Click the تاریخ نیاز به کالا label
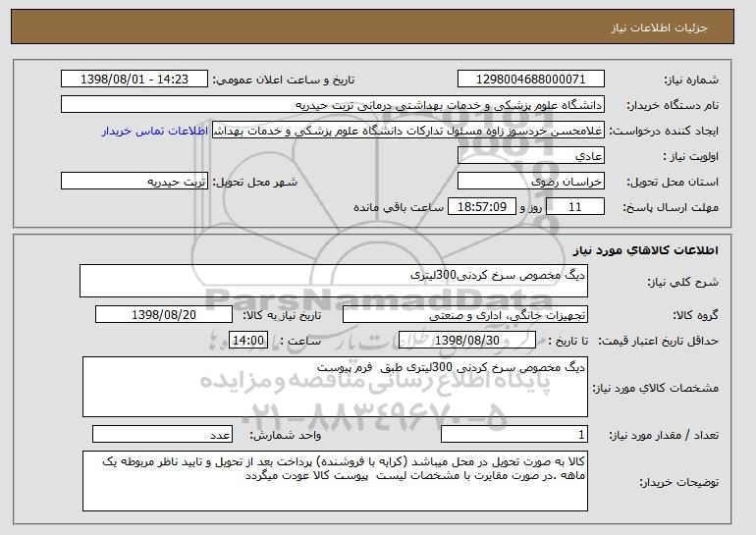This screenshot has width=756, height=535. [x=282, y=315]
